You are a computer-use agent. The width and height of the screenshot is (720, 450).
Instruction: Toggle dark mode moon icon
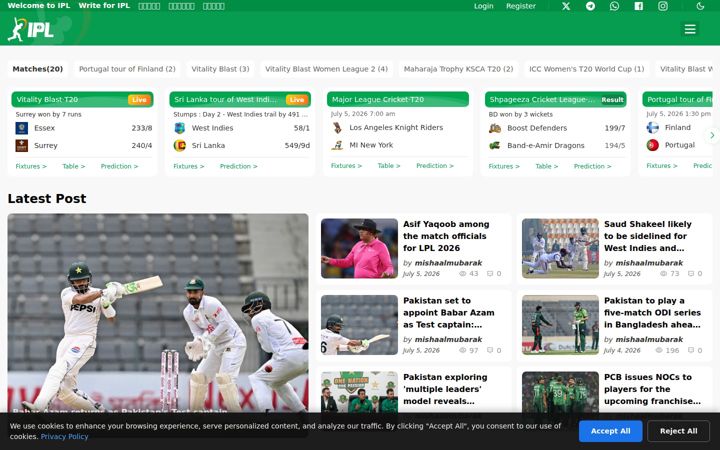[x=700, y=6]
